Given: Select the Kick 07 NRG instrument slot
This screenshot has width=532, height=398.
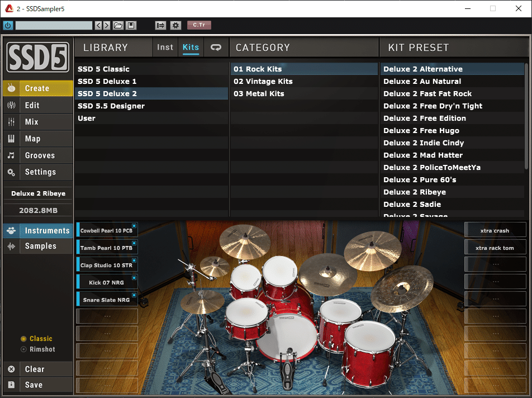Looking at the screenshot, I should [x=106, y=282].
